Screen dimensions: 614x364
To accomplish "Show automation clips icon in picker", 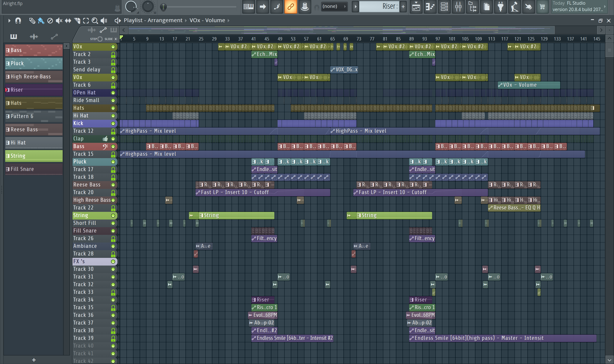I will (x=54, y=37).
